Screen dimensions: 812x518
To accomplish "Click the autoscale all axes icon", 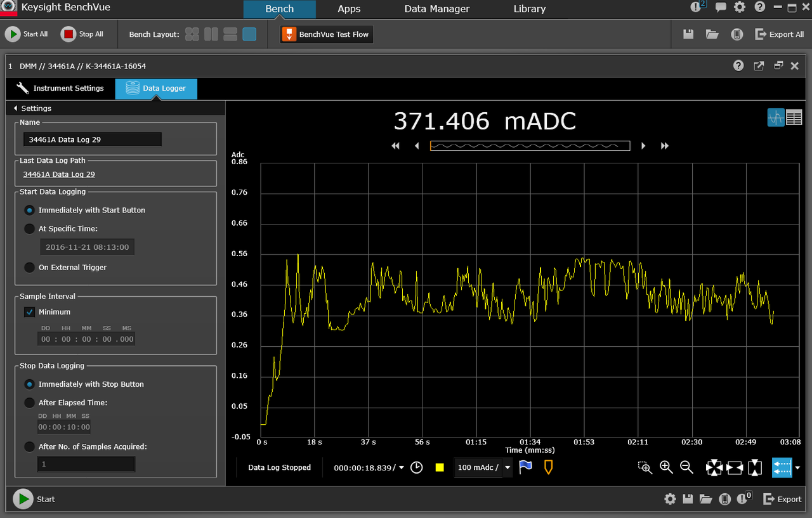I will [x=714, y=468].
